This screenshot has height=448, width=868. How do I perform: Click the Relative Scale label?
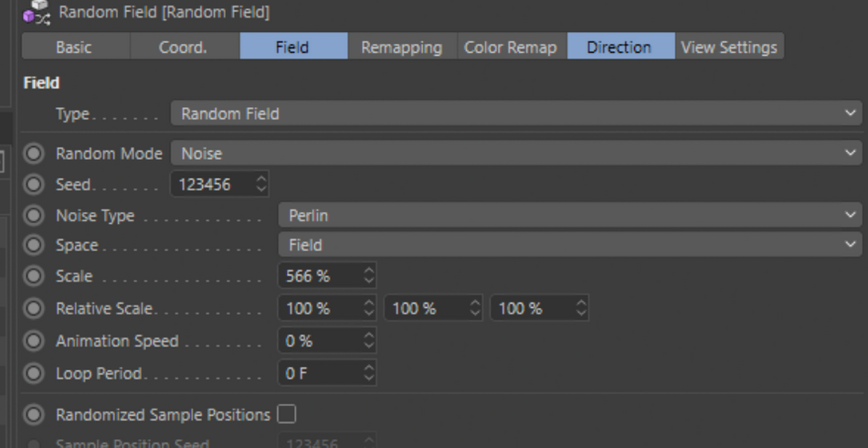coord(103,308)
